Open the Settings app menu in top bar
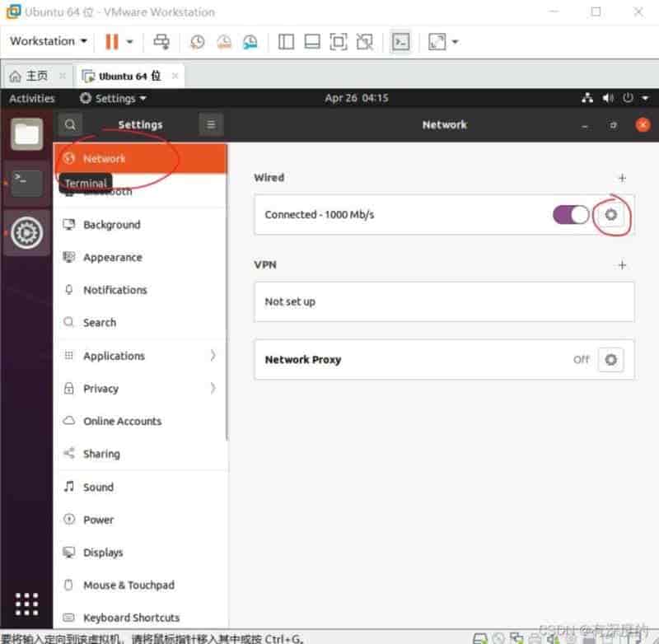Image resolution: width=659 pixels, height=644 pixels. click(114, 98)
